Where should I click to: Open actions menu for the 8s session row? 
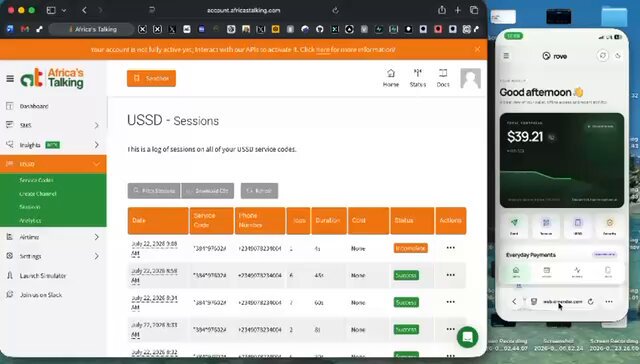[450, 329]
